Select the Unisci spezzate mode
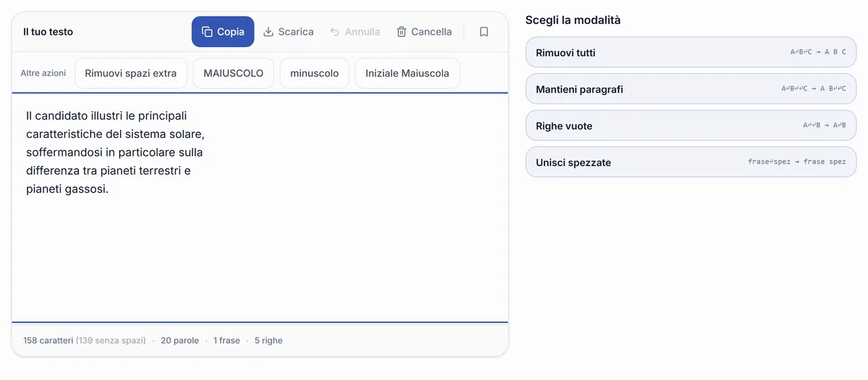The width and height of the screenshot is (868, 380). coord(691,162)
